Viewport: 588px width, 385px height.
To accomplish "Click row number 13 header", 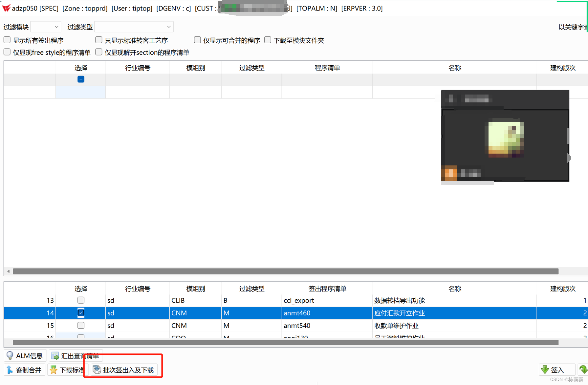I will tap(30, 300).
